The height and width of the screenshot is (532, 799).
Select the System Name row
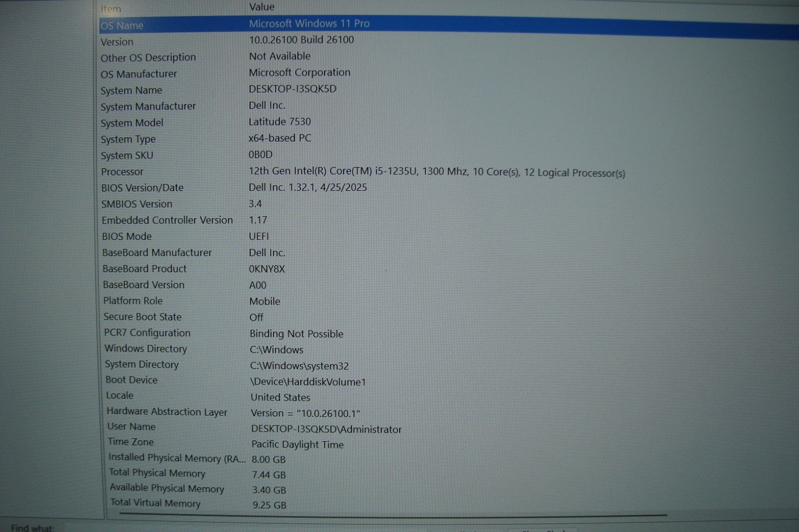click(131, 90)
